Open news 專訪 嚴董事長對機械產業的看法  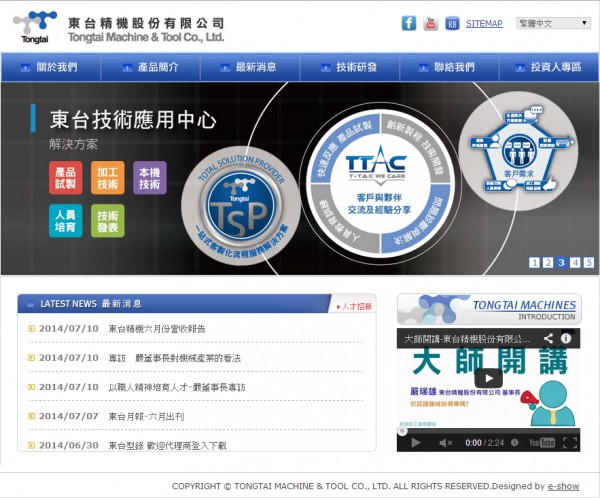[174, 358]
